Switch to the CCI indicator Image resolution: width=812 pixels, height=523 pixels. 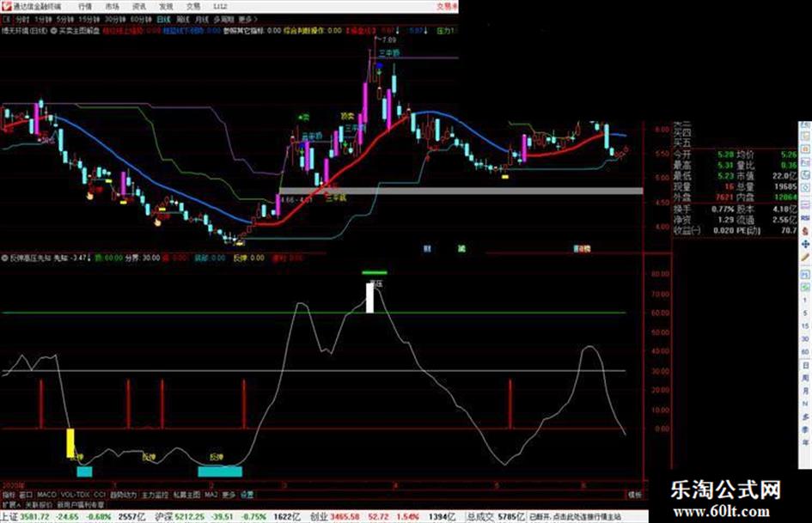100,495
